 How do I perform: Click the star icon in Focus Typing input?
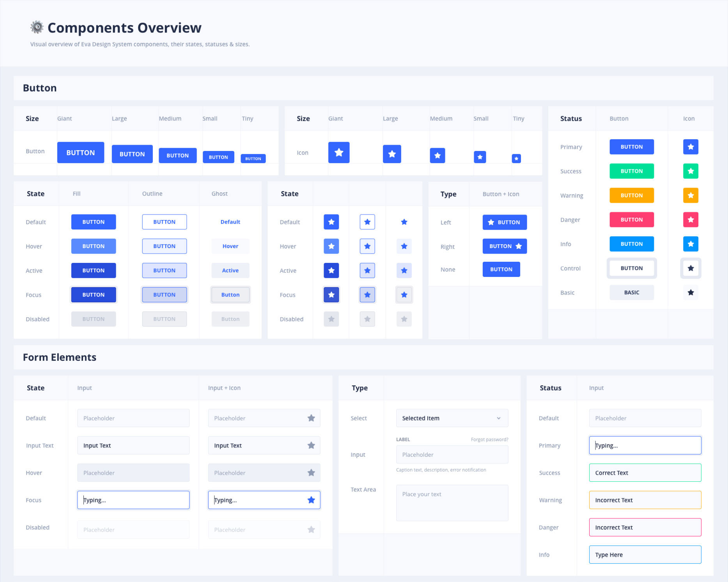click(x=311, y=500)
